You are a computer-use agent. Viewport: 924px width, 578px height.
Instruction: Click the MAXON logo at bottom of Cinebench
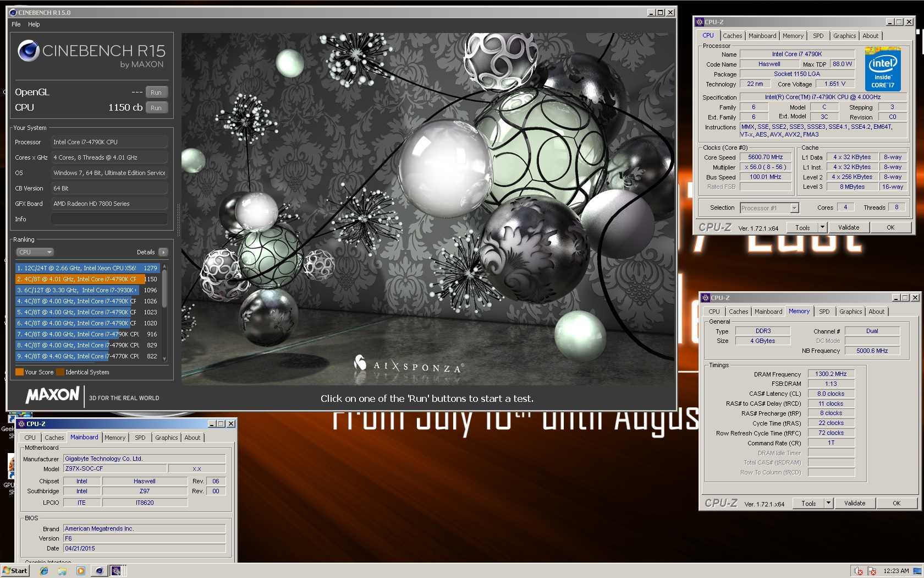tap(53, 395)
